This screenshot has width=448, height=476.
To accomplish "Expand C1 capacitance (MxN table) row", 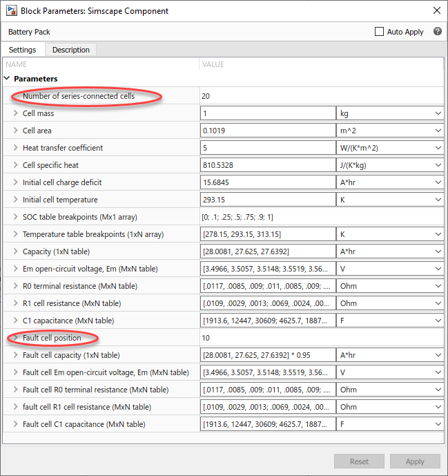I will click(15, 321).
